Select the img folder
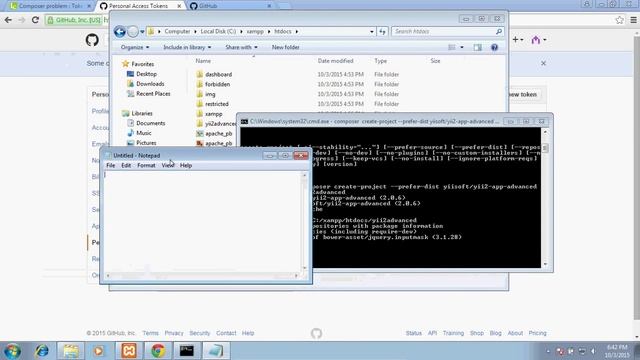Screen dimensions: 640x360 [210, 94]
